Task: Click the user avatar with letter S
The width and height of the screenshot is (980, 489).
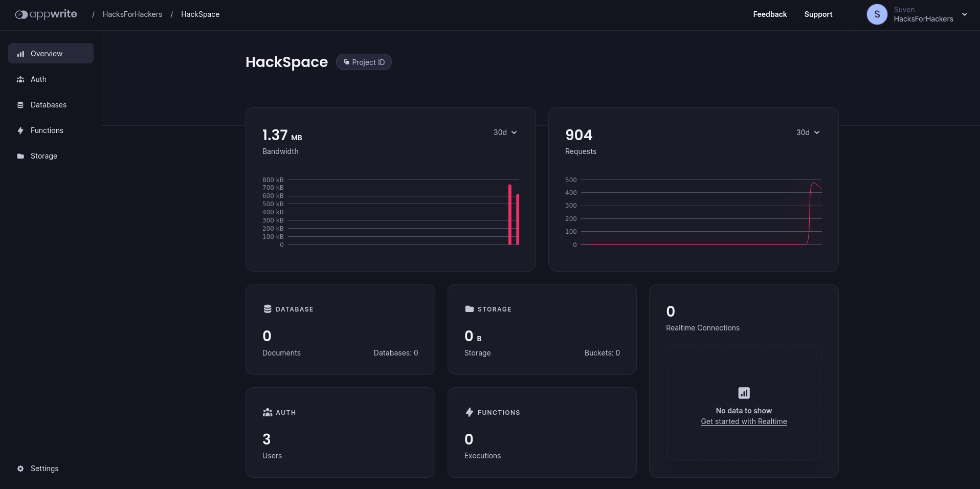Action: coord(877,14)
